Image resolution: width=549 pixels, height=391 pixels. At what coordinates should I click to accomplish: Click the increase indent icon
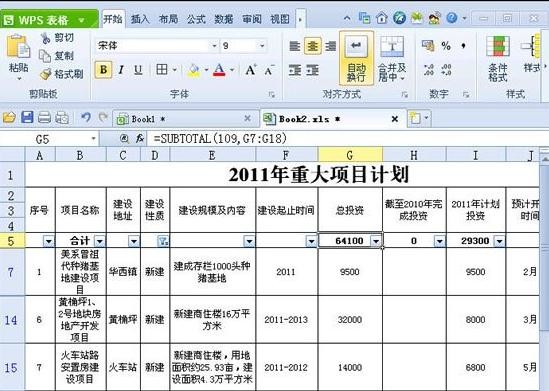point(313,70)
